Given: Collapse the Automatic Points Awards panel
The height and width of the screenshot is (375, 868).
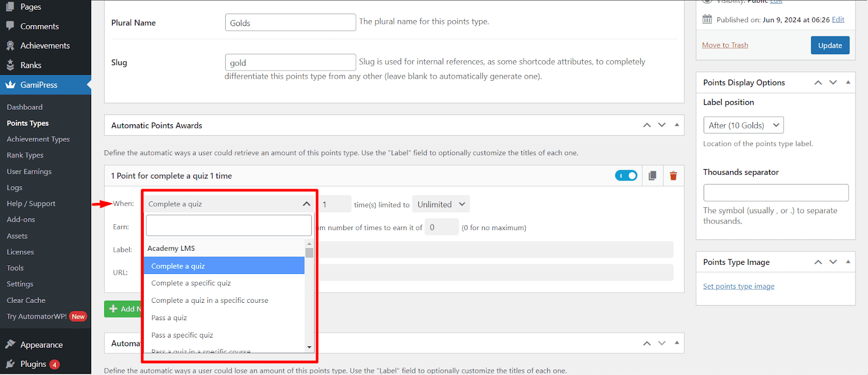Looking at the screenshot, I should (x=676, y=125).
